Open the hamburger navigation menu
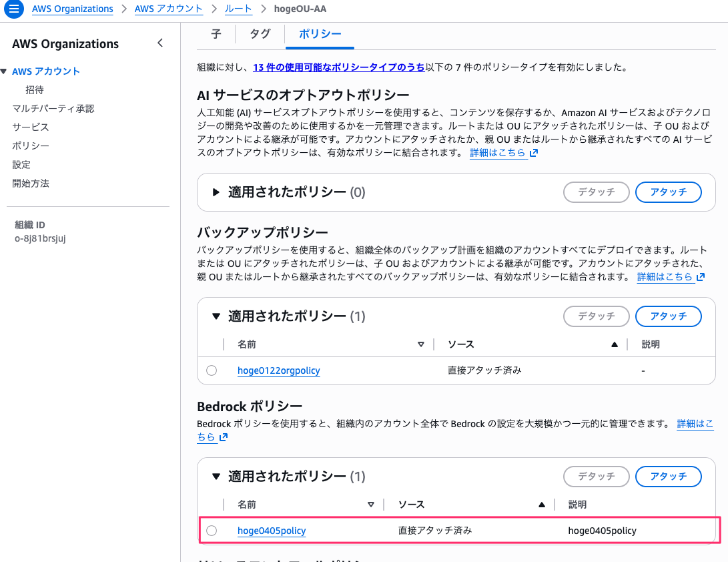Image resolution: width=728 pixels, height=562 pixels. tap(13, 9)
